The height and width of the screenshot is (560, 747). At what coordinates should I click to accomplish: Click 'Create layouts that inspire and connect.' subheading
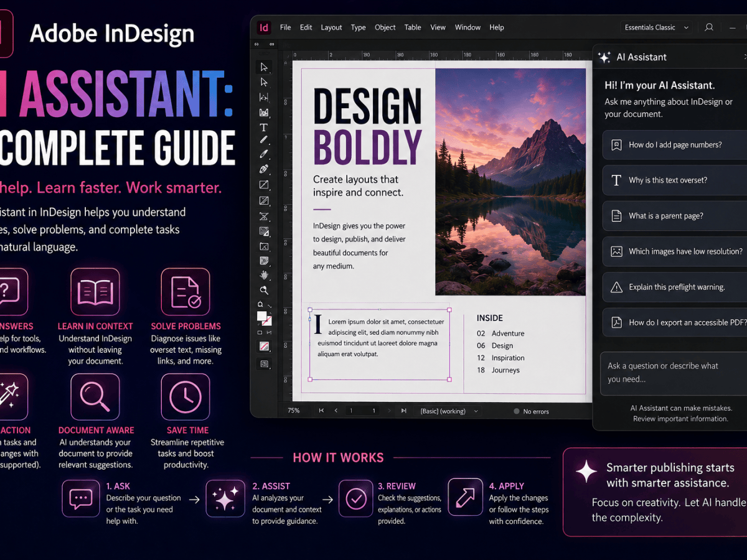click(x=359, y=186)
